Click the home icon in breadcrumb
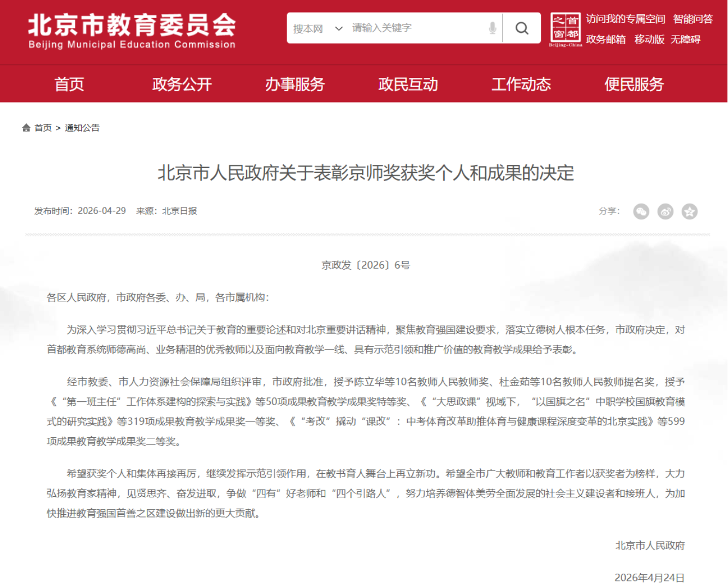Image resolution: width=728 pixels, height=583 pixels. click(x=26, y=128)
